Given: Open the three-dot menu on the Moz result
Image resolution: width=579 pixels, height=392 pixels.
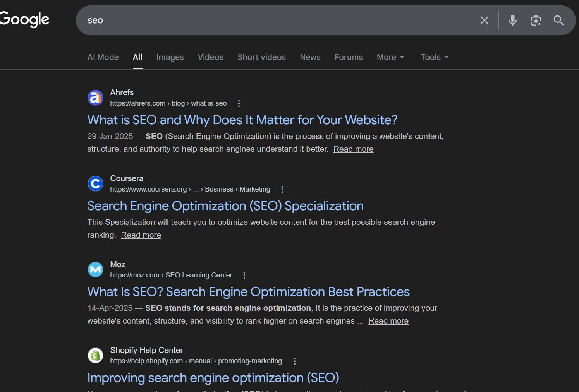Looking at the screenshot, I should click(244, 275).
